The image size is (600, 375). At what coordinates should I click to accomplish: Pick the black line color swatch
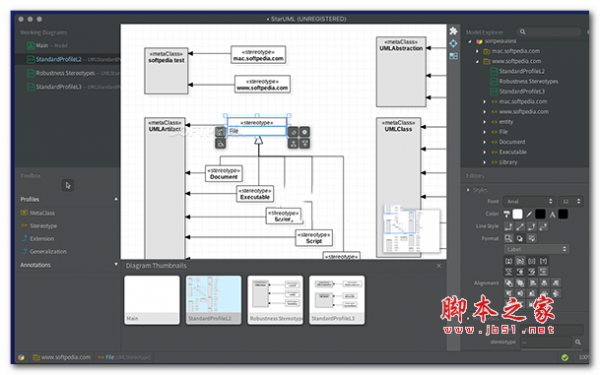pos(540,214)
